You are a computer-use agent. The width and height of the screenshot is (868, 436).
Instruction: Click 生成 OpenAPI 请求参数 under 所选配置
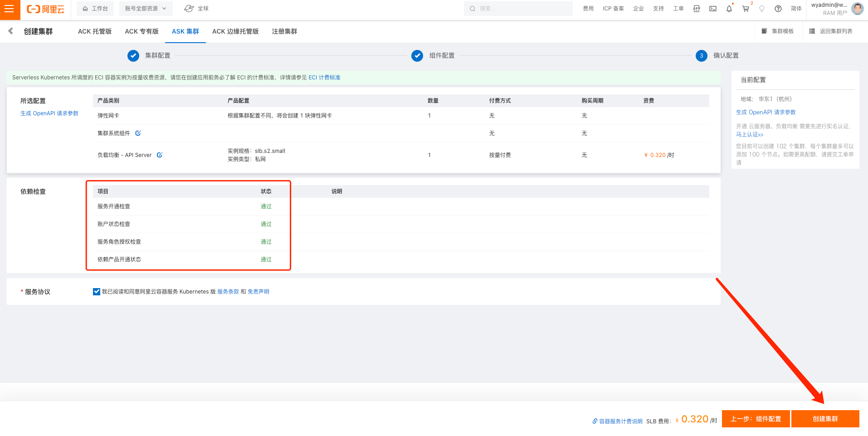(x=49, y=113)
